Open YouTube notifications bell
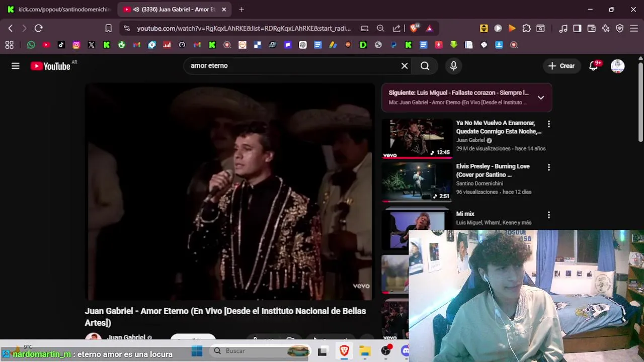The height and width of the screenshot is (362, 644). (x=594, y=66)
